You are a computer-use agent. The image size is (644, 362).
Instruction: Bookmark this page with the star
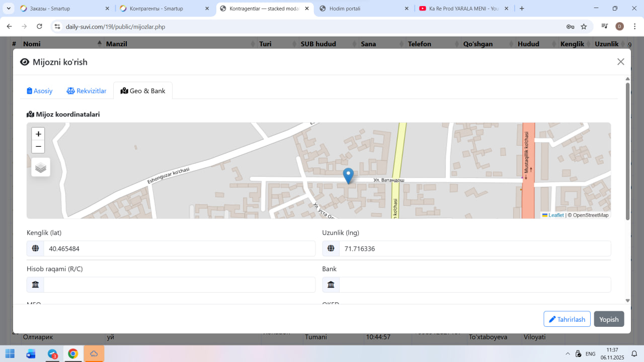[x=584, y=27]
